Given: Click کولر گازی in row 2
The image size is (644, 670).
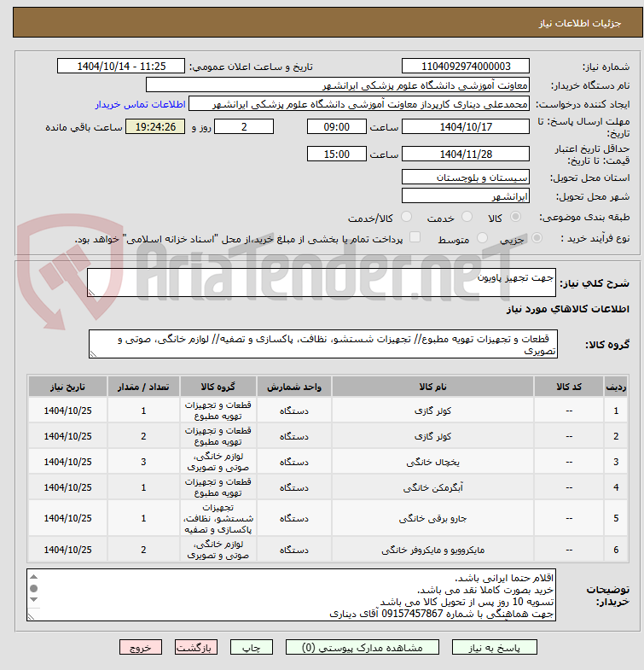Looking at the screenshot, I should [432, 436].
